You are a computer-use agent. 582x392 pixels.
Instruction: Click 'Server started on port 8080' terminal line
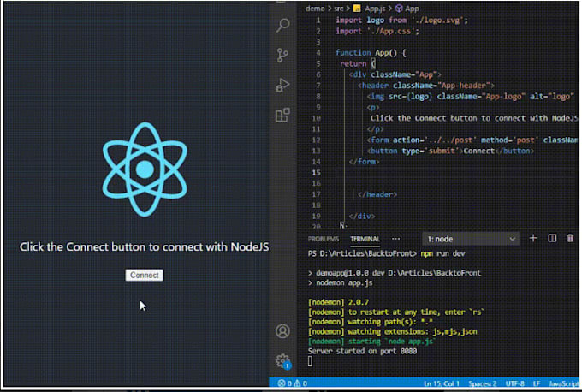(362, 351)
